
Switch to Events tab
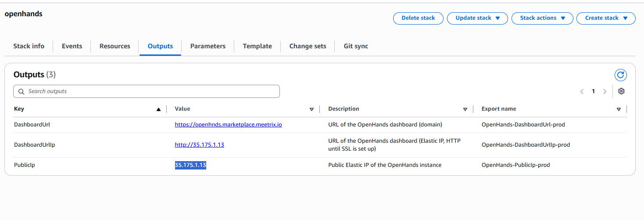click(x=72, y=46)
